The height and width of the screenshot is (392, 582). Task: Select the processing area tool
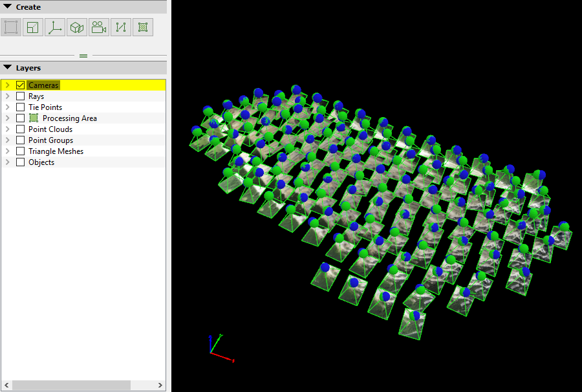pyautogui.click(x=142, y=27)
